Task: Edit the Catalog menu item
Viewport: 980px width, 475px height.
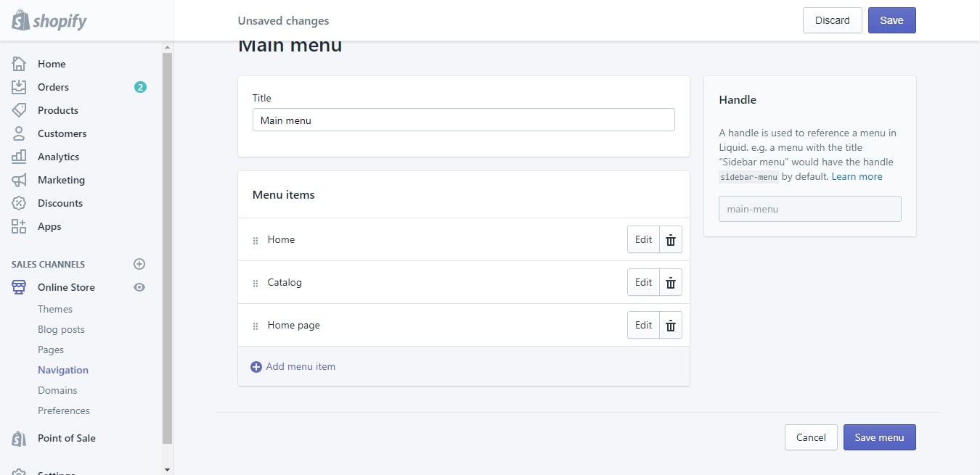Action: (x=643, y=282)
